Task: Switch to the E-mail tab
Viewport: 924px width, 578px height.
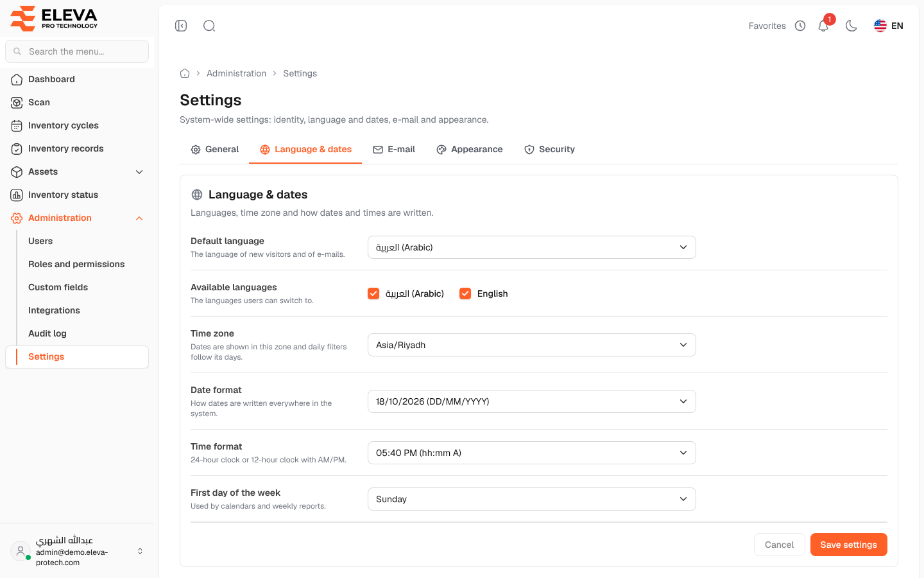Action: tap(394, 150)
